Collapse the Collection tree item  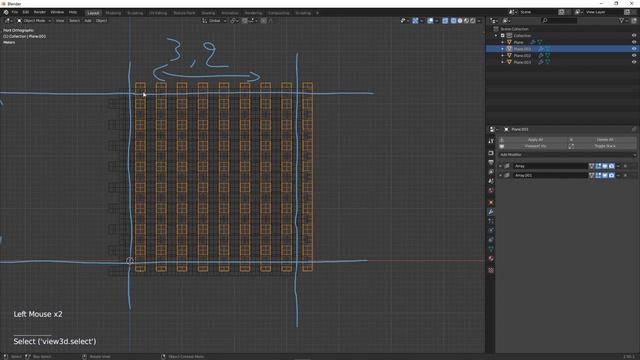pos(496,36)
